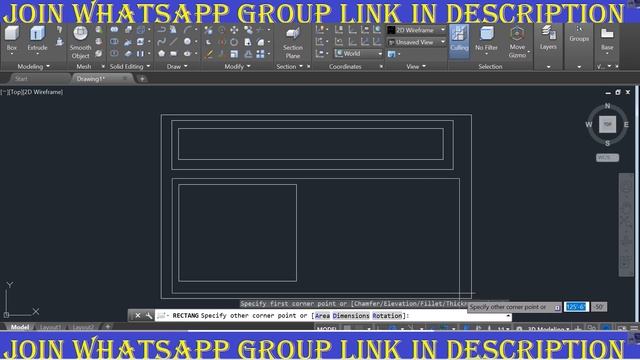Image resolution: width=640 pixels, height=360 pixels.
Task: Click the command line input area
Action: pyautogui.click(x=333, y=316)
